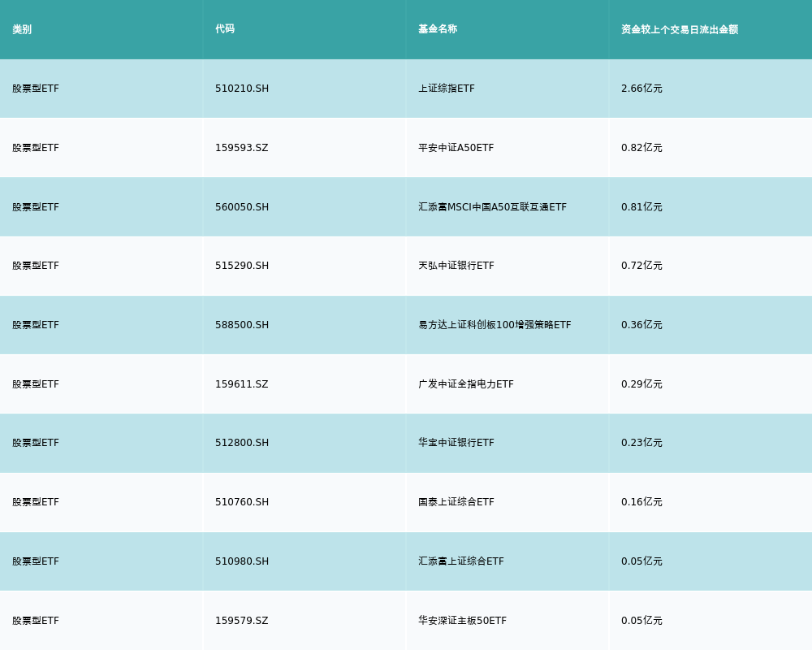Click the 0.23亿元 outflow value
The image size is (812, 650).
pyautogui.click(x=641, y=443)
